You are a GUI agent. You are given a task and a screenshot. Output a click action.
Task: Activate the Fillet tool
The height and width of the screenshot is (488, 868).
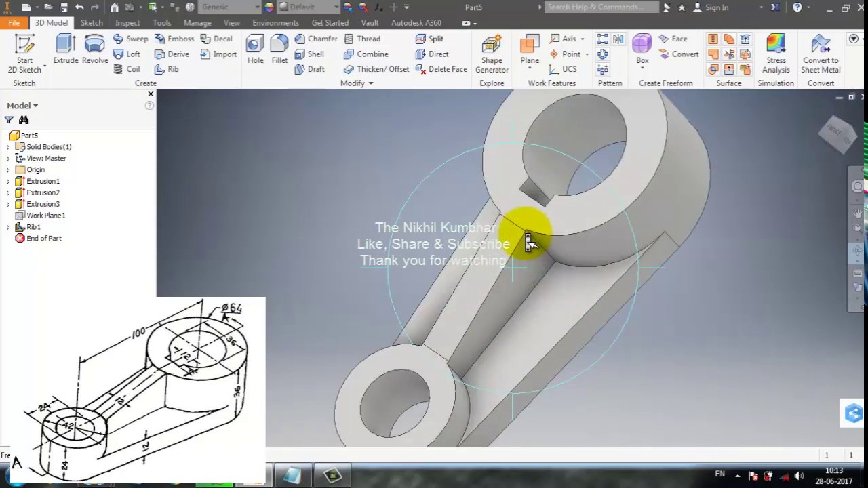tap(279, 49)
